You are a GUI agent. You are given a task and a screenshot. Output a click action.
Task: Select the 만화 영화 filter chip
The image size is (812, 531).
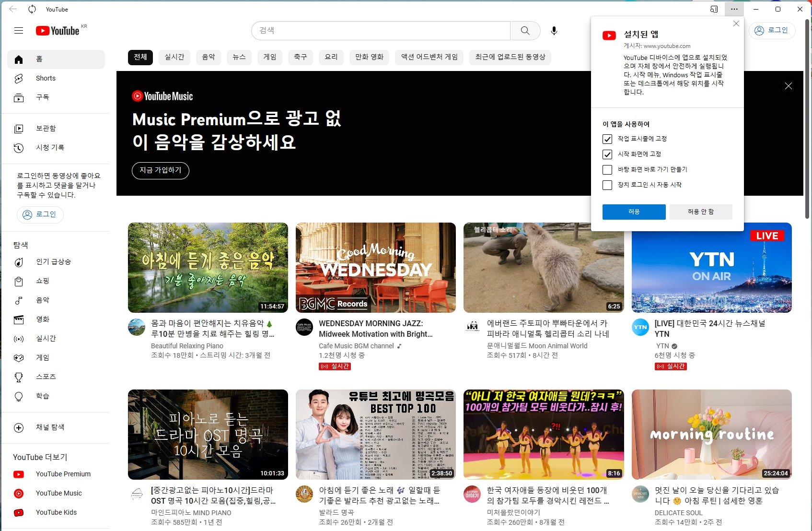[x=370, y=57]
